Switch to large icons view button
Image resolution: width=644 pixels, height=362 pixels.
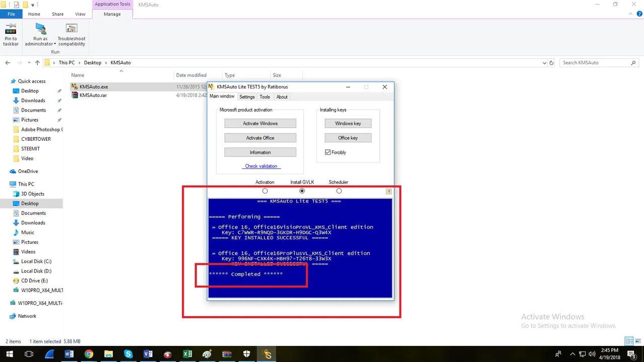[637, 341]
